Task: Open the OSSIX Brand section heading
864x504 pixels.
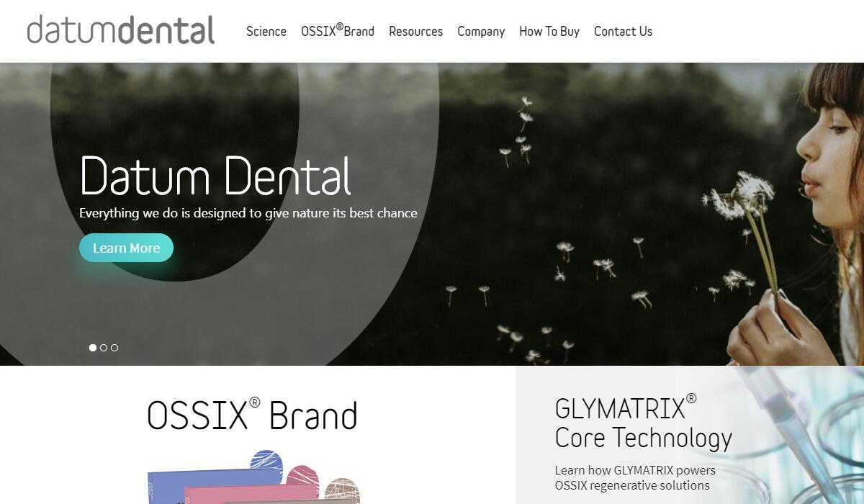Action: [252, 415]
